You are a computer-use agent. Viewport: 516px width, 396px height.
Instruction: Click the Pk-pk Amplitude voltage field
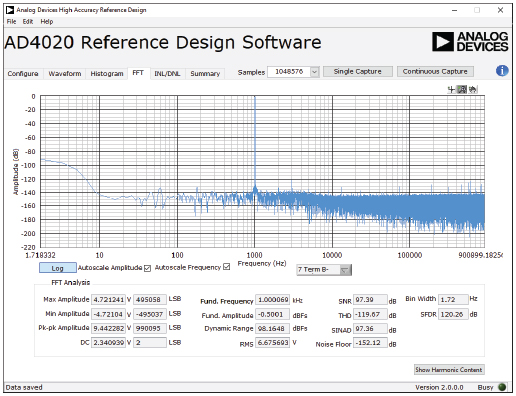109,328
